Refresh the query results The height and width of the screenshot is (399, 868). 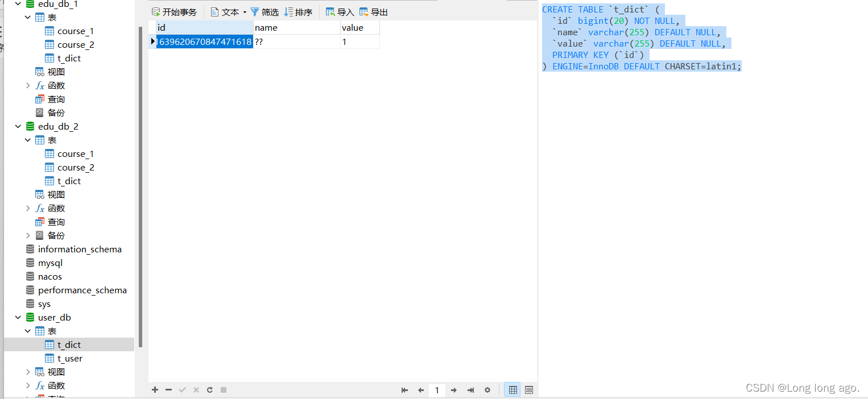coord(209,390)
